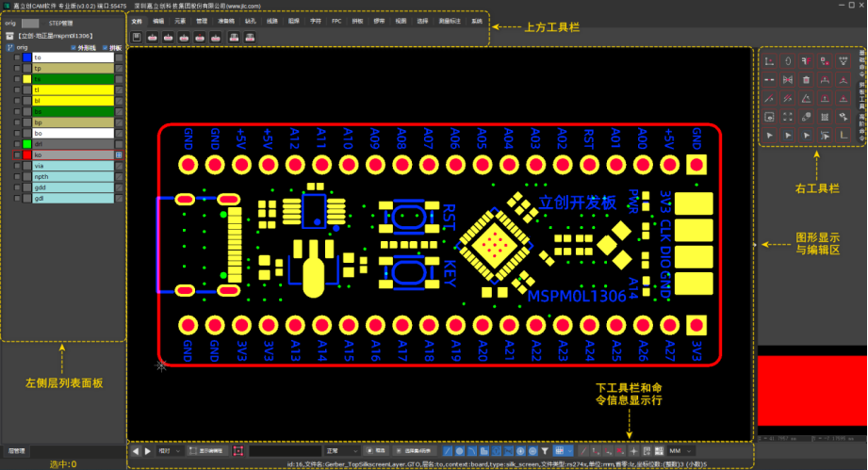Open the 文件 menu
The height and width of the screenshot is (470, 868).
point(137,21)
